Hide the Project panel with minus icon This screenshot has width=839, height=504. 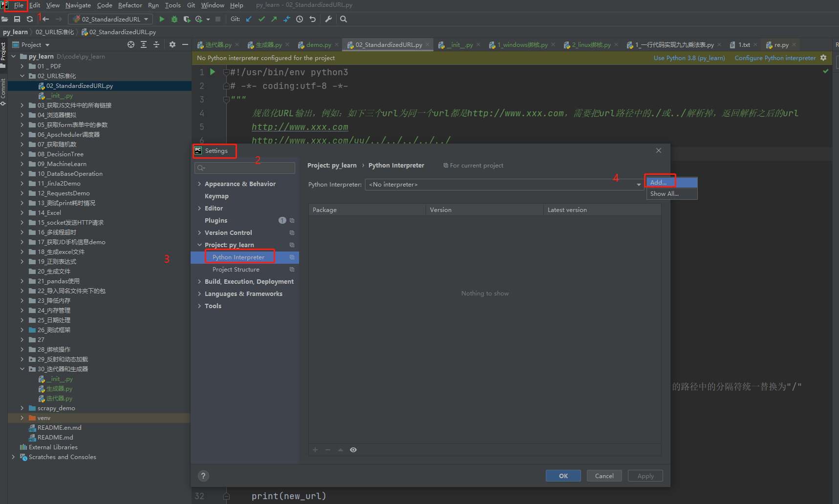185,44
